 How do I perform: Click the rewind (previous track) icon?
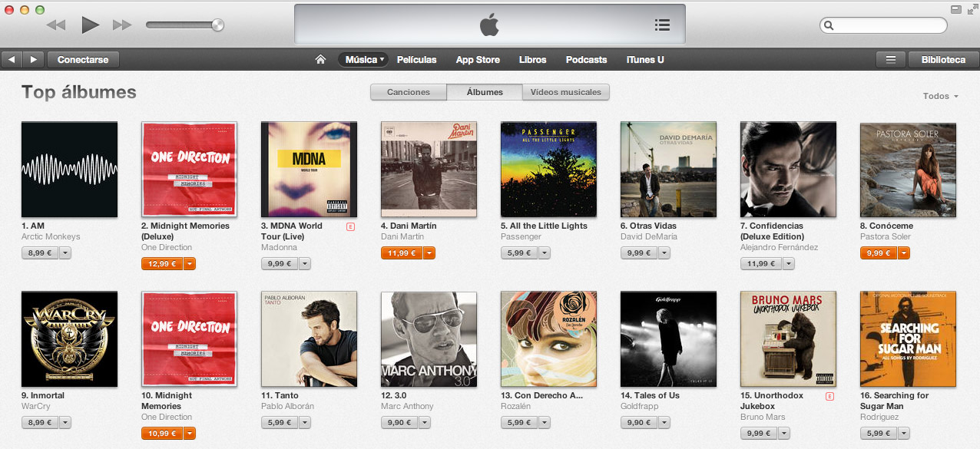click(56, 25)
